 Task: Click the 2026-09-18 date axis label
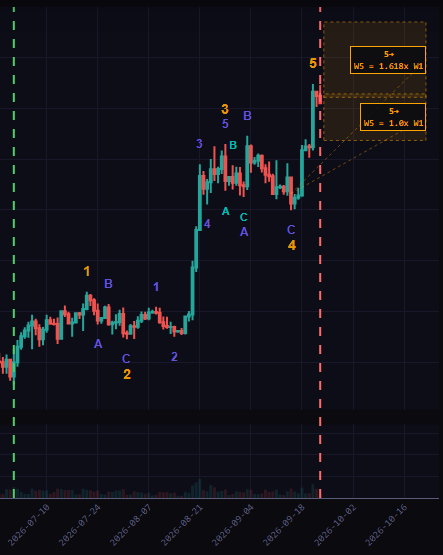pyautogui.click(x=283, y=525)
